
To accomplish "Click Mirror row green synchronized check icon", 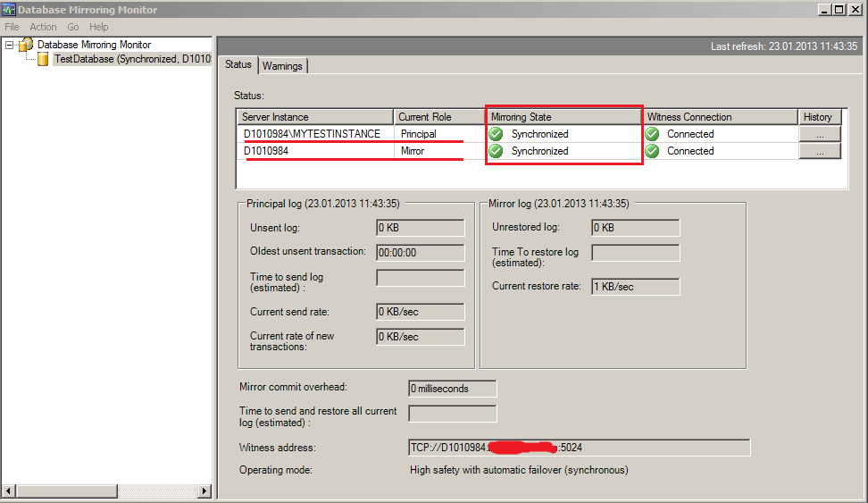I will pyautogui.click(x=497, y=151).
